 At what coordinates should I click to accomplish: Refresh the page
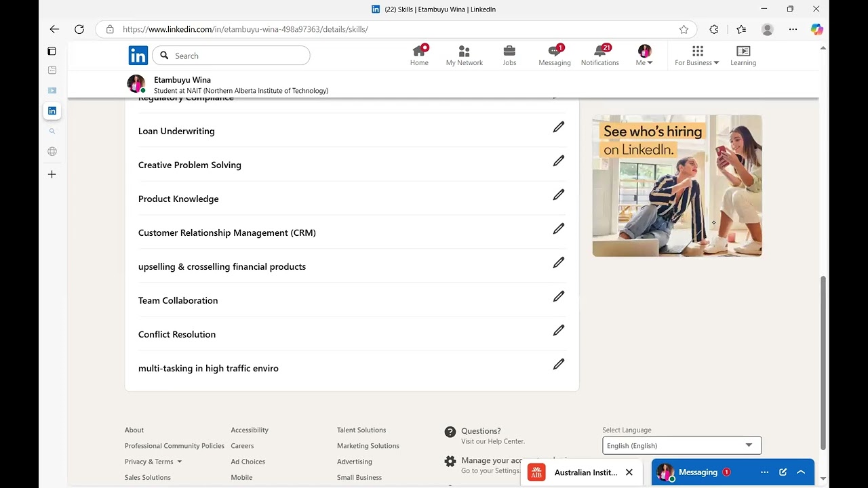(x=79, y=29)
